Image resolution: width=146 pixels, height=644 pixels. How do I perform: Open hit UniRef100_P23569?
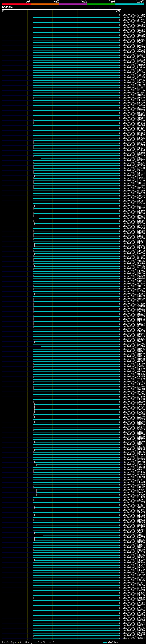tap(134, 15)
